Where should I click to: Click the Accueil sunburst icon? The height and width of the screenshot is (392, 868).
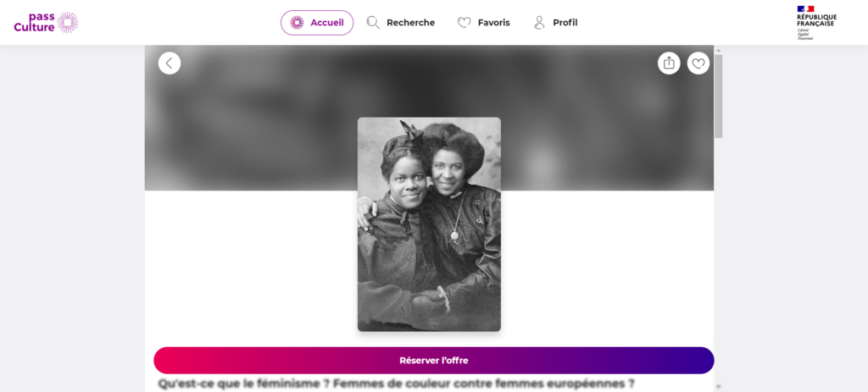298,23
